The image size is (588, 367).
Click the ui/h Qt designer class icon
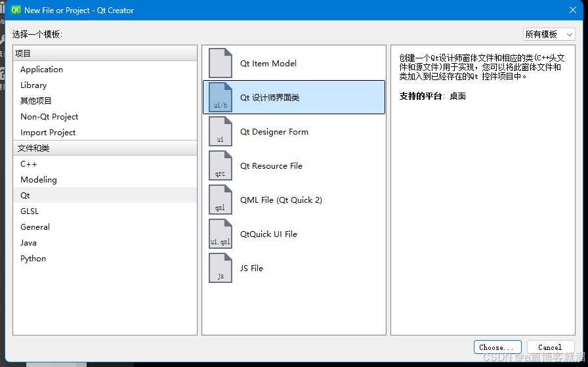click(220, 97)
